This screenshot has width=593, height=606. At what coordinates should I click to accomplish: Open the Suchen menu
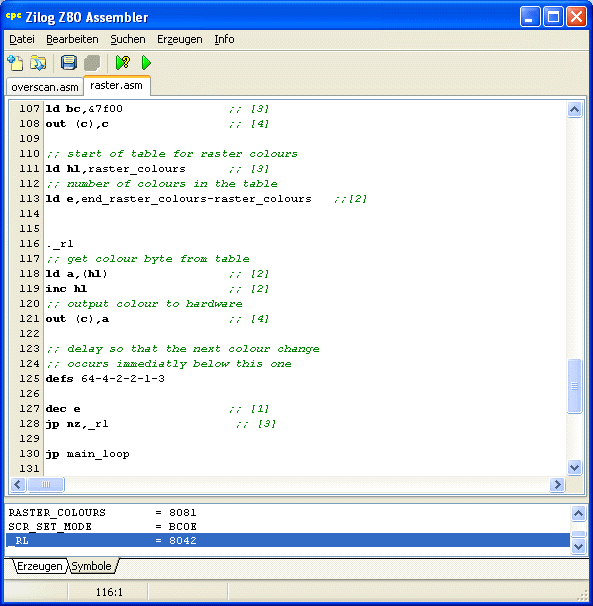(128, 39)
